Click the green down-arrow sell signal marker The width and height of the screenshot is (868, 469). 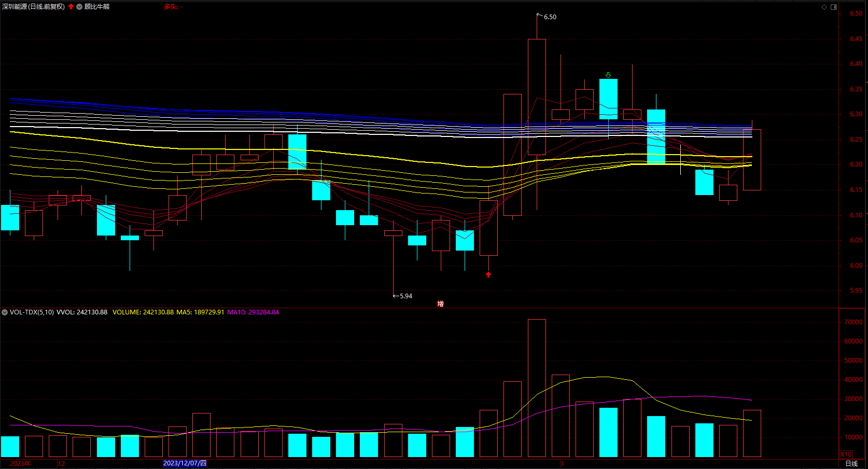[608, 75]
